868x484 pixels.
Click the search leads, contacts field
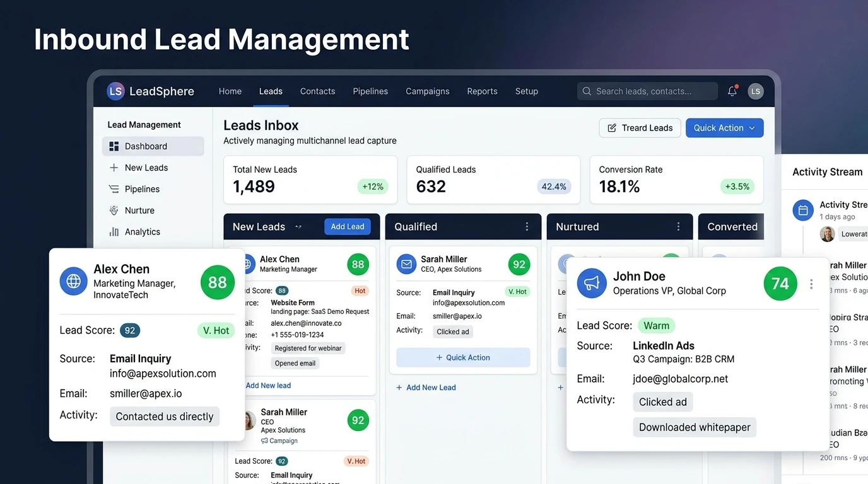pos(648,91)
